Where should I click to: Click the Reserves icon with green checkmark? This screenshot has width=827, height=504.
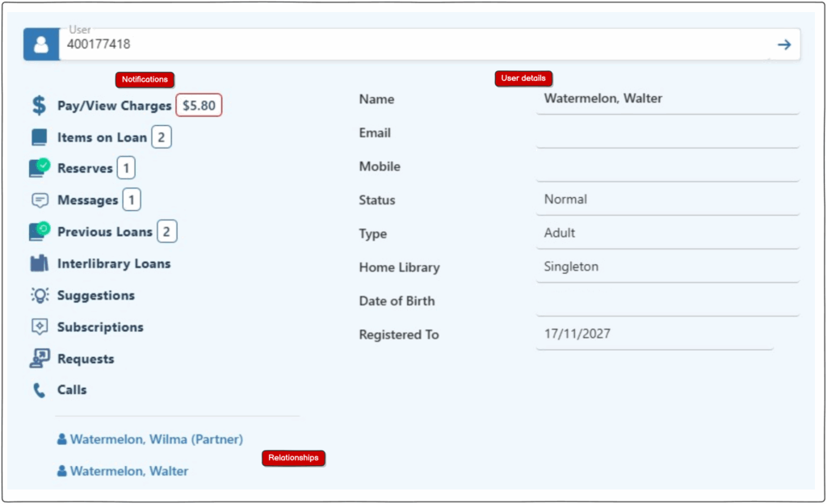tap(39, 168)
